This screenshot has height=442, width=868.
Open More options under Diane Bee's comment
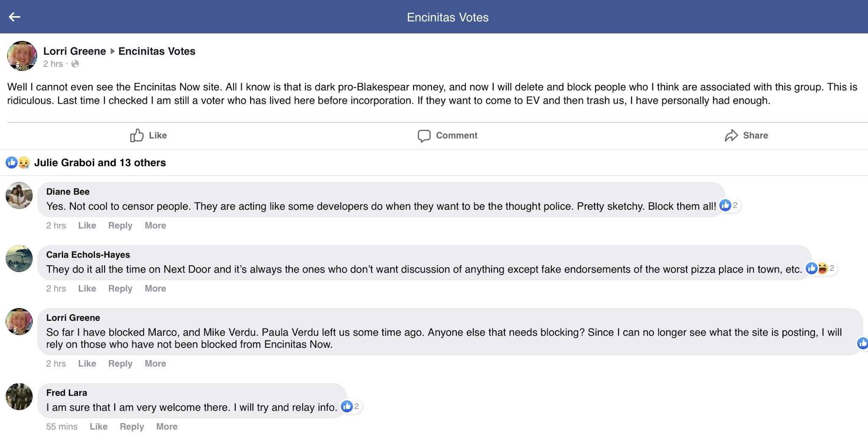pyautogui.click(x=155, y=225)
